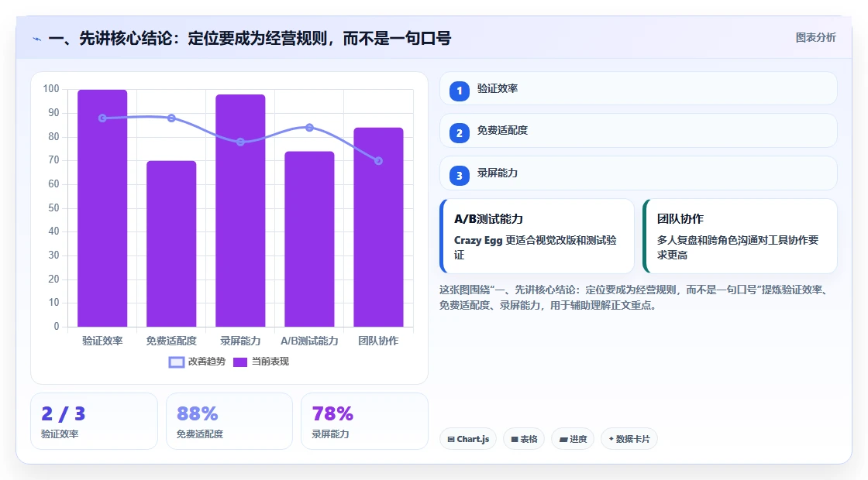Click the sparkle icon in 数据卡片 tag
Image resolution: width=868 pixels, height=480 pixels.
tap(611, 439)
